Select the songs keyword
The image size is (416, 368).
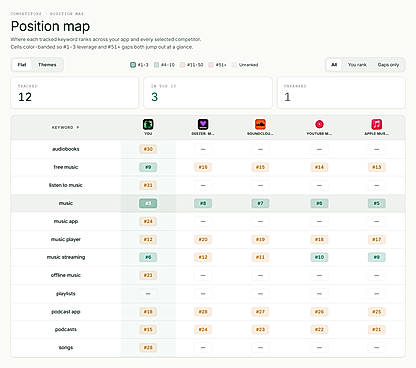66,347
